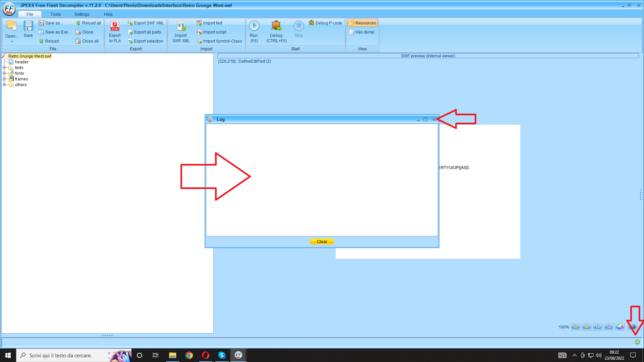Open File Explorer from the taskbar
The height and width of the screenshot is (362, 644).
pyautogui.click(x=173, y=355)
